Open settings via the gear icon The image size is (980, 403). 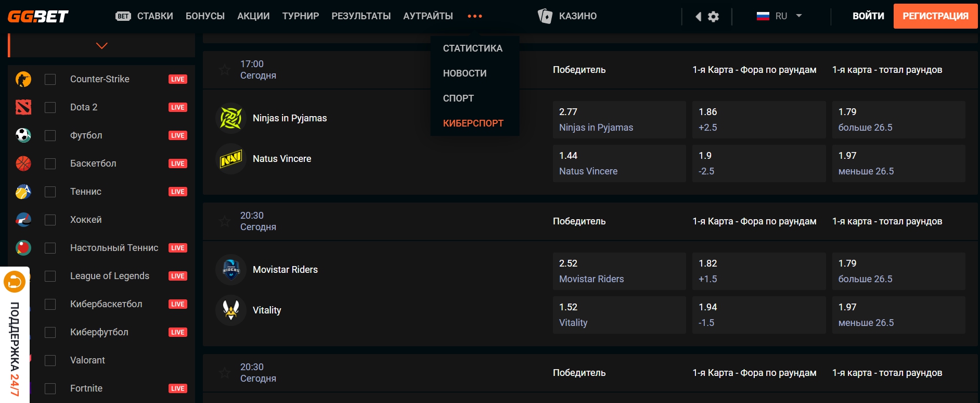pos(714,17)
